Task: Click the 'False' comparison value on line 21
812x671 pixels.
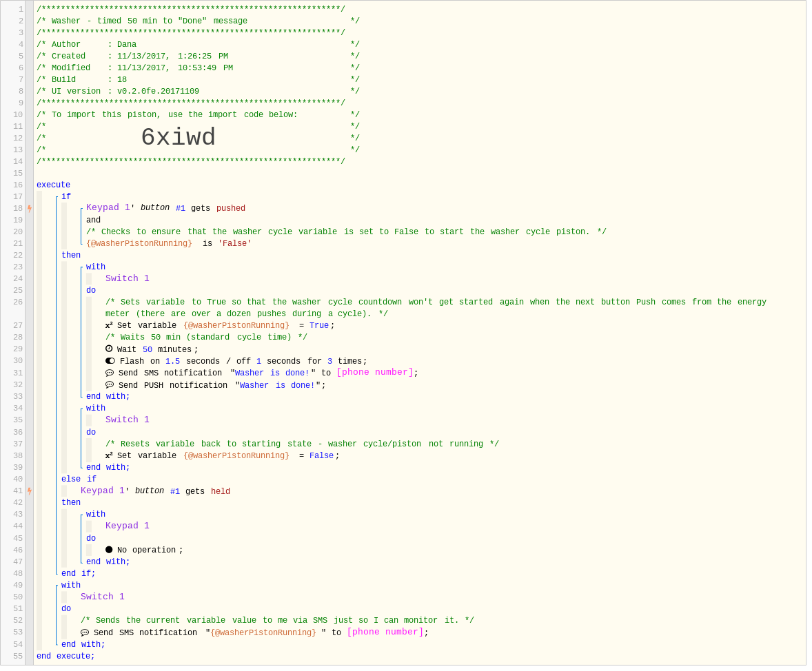Action: click(234, 243)
